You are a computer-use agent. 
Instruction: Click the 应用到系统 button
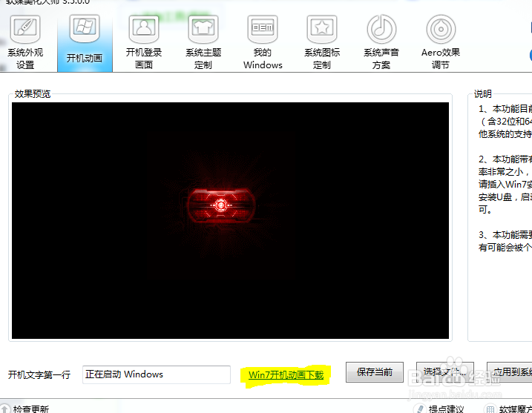(x=510, y=372)
